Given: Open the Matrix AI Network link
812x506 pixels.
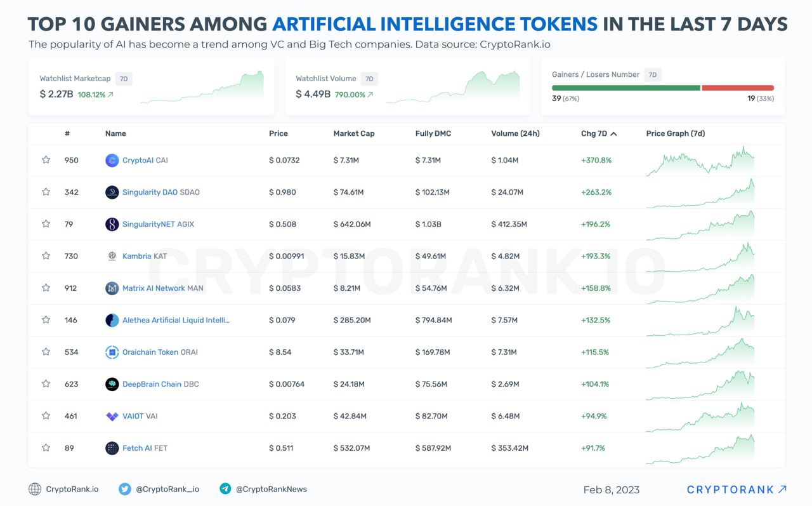Looking at the screenshot, I should click(154, 288).
